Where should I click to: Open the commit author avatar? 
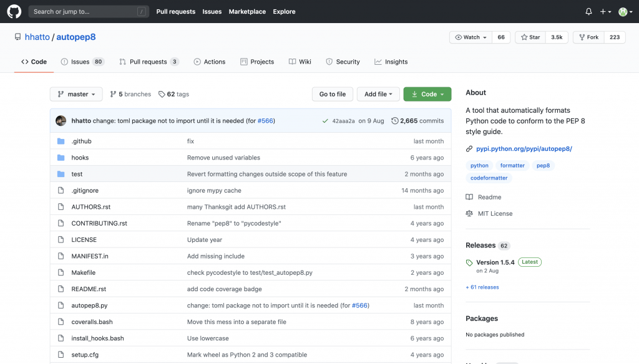pyautogui.click(x=61, y=121)
